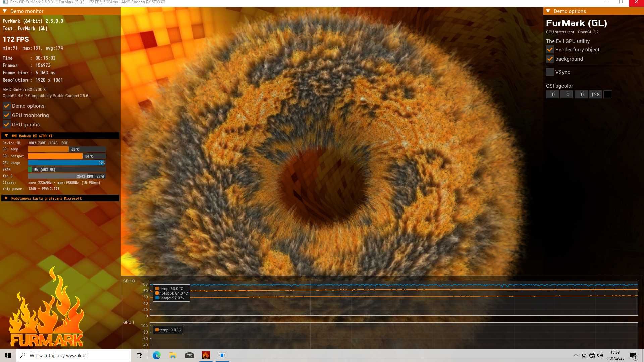Image resolution: width=644 pixels, height=362 pixels.
Task: Click the GPU 1 temp legend box
Action: point(168,330)
